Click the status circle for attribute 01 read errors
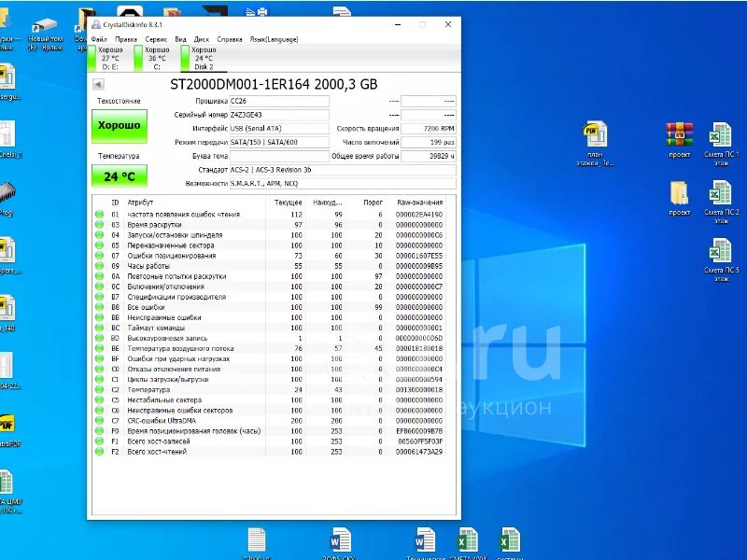This screenshot has height=560, width=747. pos(99,215)
